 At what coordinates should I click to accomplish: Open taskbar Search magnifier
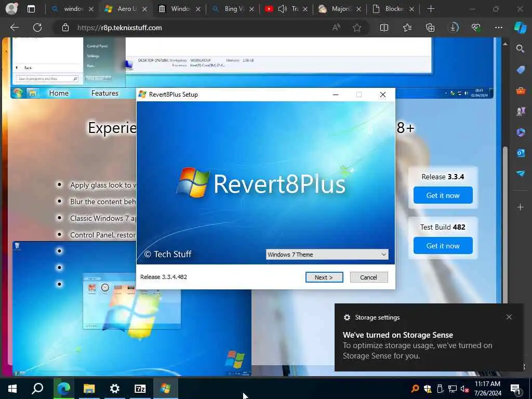[x=37, y=389]
